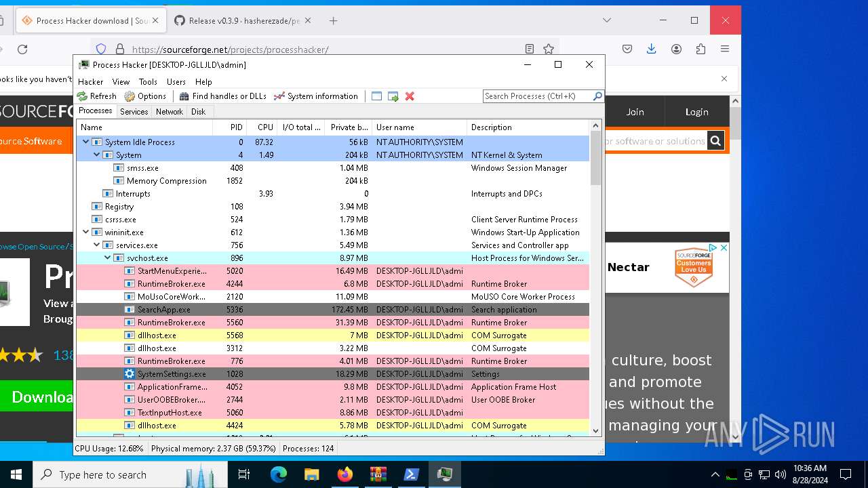
Task: Collapse the System process node
Action: (97, 155)
